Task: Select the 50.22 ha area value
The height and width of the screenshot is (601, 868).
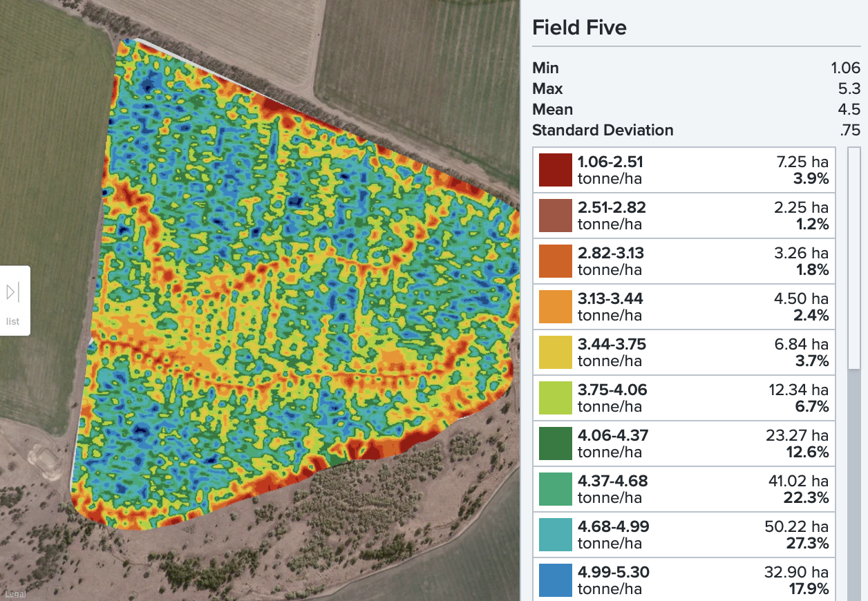Action: click(798, 527)
